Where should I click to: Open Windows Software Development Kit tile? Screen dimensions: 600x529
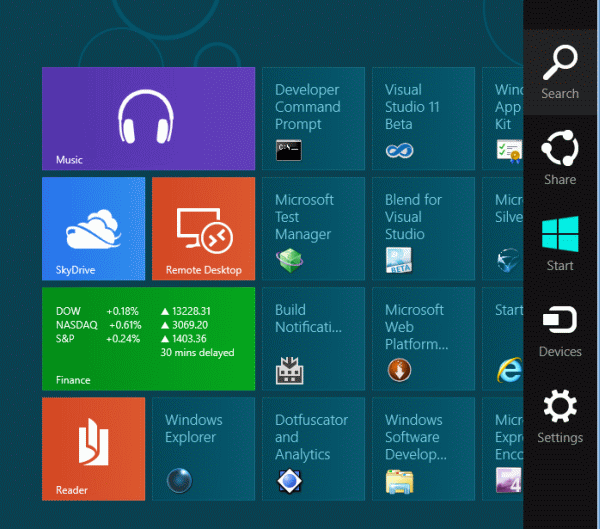(424, 449)
